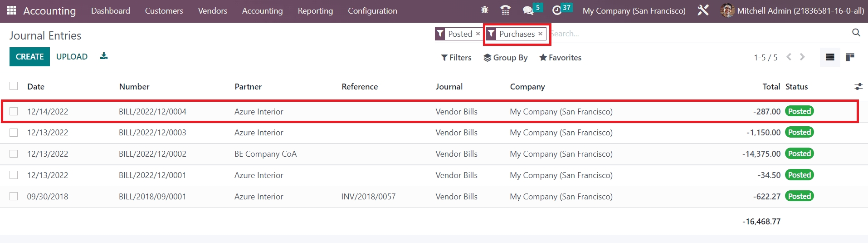Viewport: 868px width, 243px height.
Task: Open the Favorites dropdown
Action: 560,58
